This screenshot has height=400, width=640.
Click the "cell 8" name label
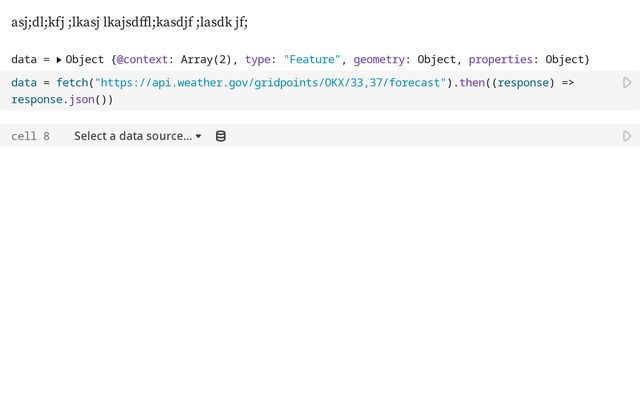pos(30,136)
